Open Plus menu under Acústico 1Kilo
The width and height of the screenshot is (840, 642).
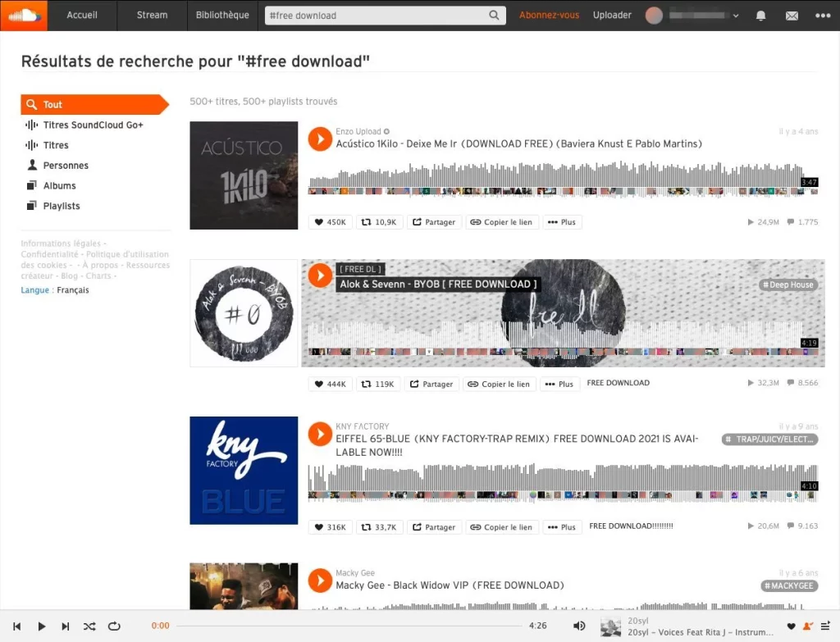562,221
